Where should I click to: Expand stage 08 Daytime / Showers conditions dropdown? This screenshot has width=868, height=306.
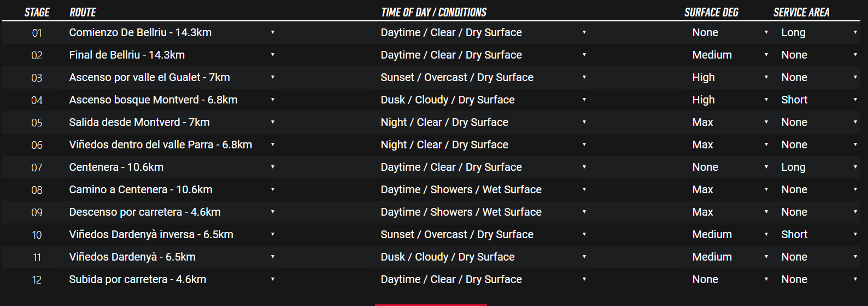click(484, 189)
